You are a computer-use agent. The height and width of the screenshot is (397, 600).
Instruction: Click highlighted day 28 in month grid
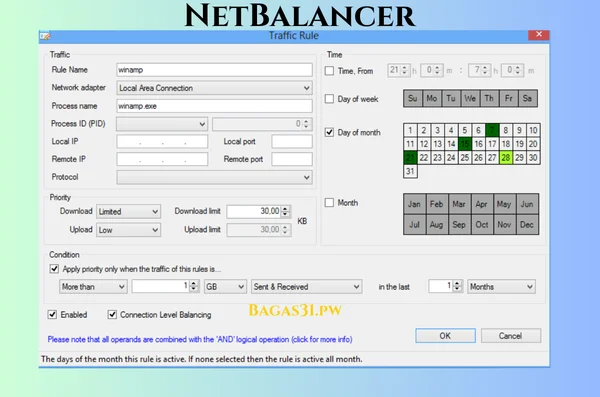coord(506,158)
